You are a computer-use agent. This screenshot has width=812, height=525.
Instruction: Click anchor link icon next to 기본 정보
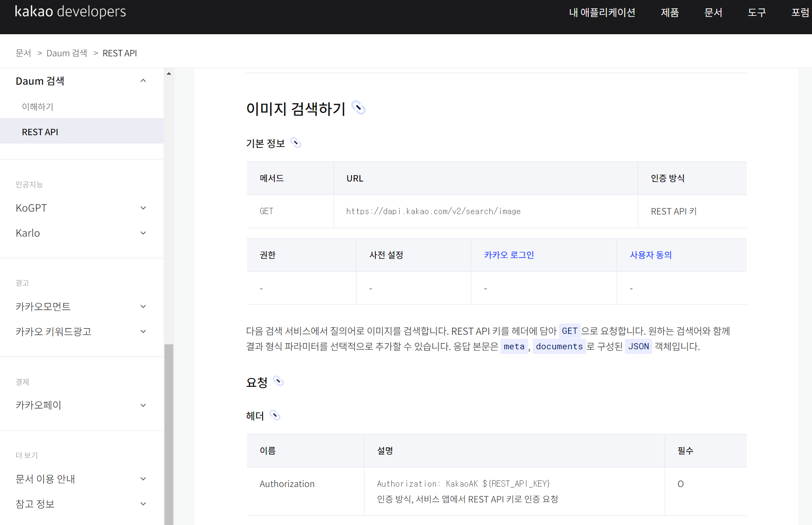(296, 143)
